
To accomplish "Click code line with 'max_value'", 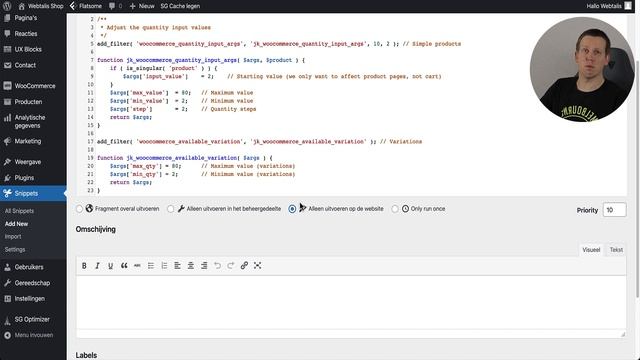I will pos(181,93).
